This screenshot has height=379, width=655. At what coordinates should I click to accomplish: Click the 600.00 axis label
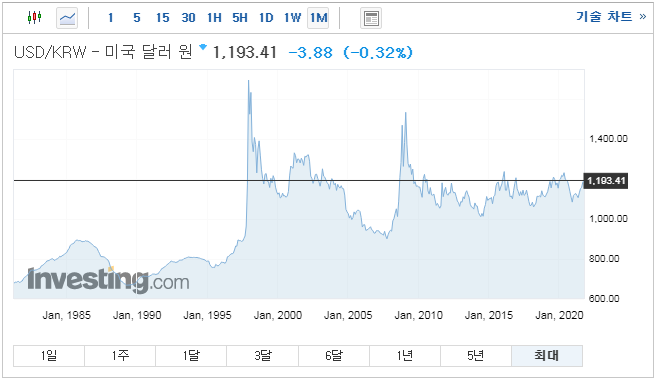click(604, 298)
